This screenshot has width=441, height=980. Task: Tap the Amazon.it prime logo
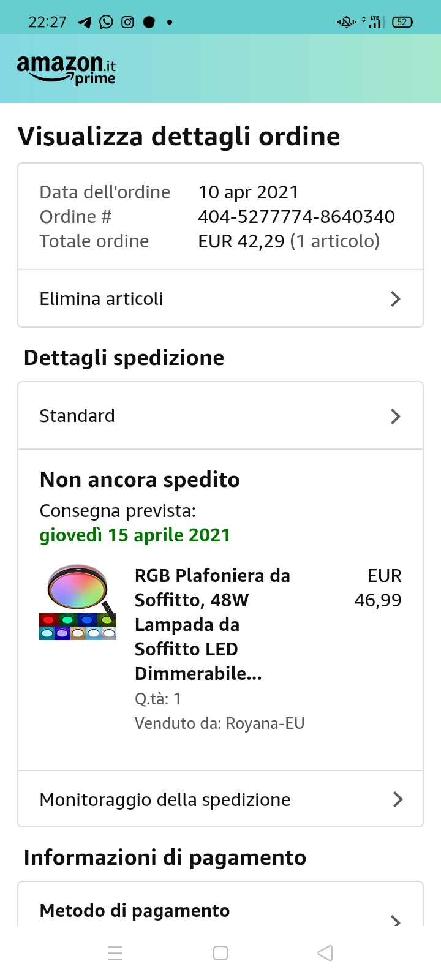66,69
